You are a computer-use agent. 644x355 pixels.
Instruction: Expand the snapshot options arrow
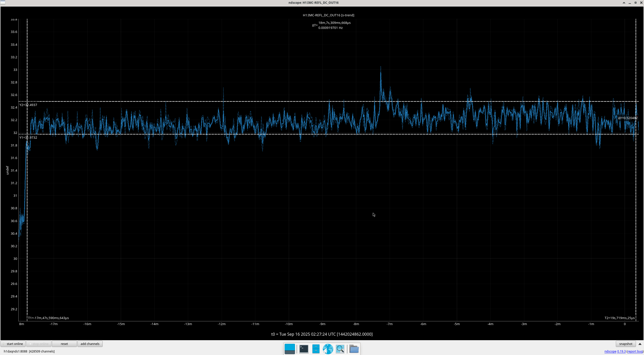tap(640, 344)
